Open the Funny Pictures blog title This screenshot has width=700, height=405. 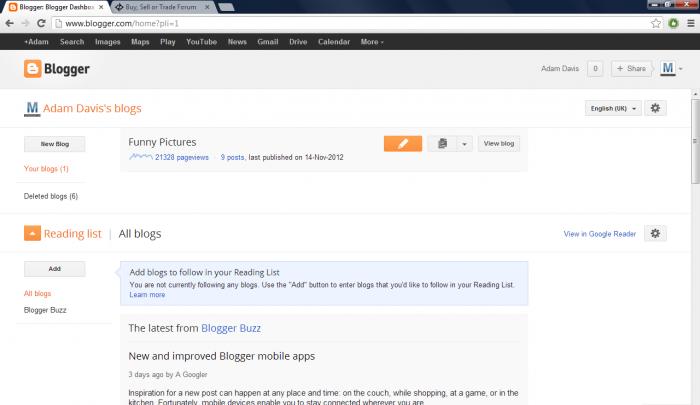click(x=162, y=142)
